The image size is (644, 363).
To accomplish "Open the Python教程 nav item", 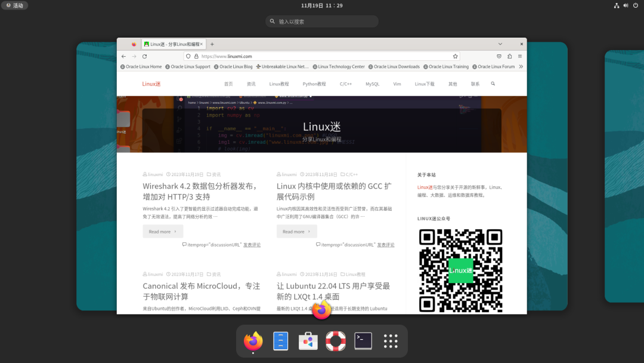I will 314,84.
